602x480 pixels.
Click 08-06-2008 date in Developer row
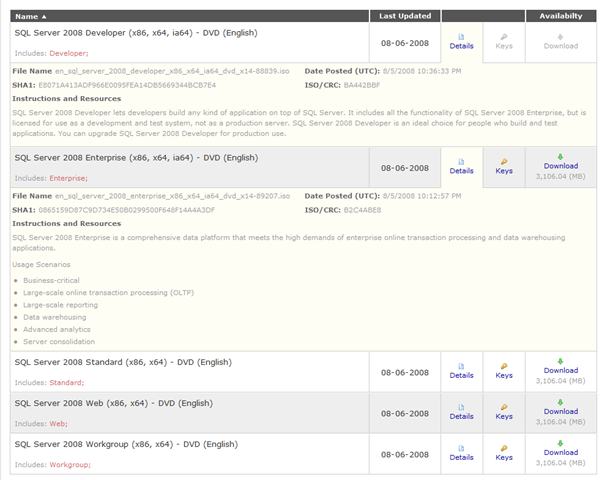[405, 43]
